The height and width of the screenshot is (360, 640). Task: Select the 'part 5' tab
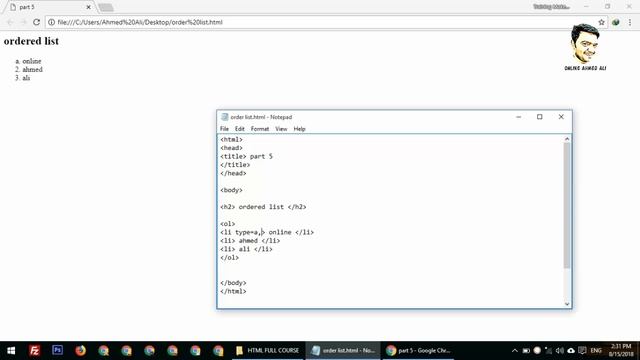click(48, 7)
